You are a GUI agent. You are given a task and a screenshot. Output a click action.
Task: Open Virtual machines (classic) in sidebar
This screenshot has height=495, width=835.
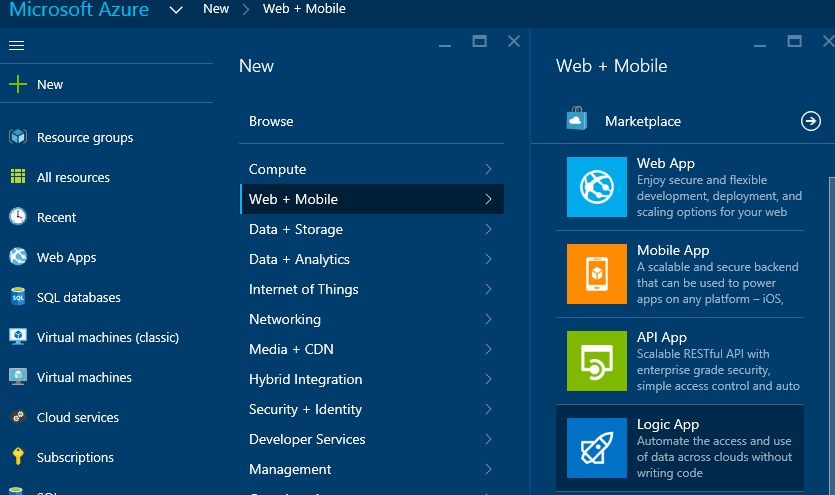(x=107, y=337)
